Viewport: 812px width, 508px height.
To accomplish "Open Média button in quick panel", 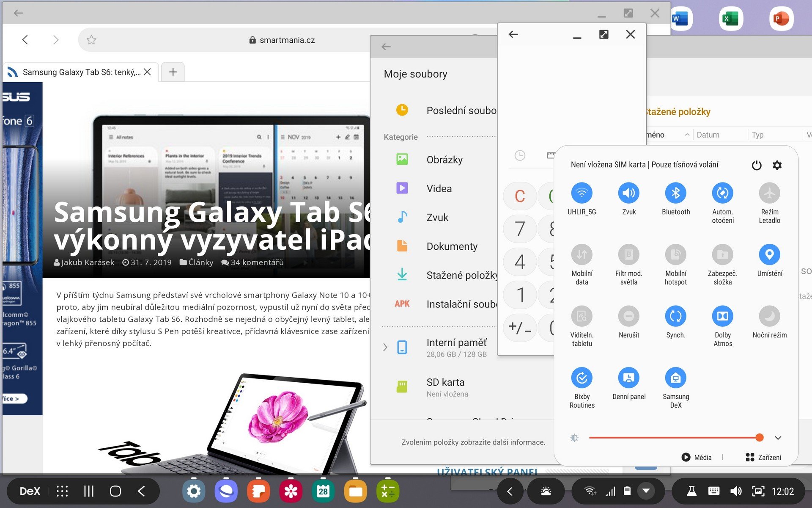I will click(x=697, y=457).
